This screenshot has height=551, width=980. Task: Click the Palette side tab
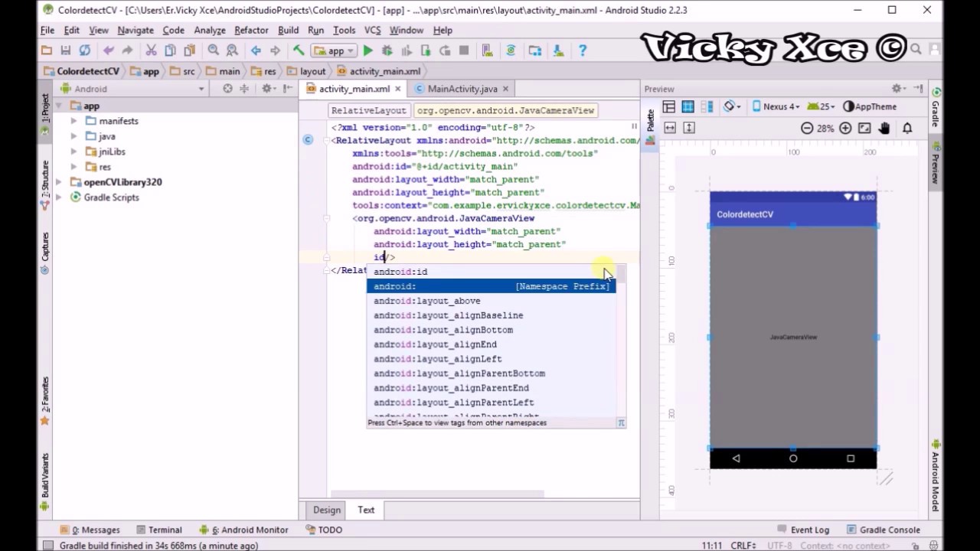(650, 126)
